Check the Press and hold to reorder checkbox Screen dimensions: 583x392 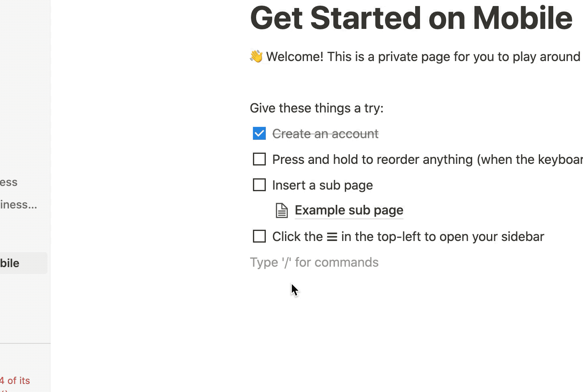click(x=259, y=159)
